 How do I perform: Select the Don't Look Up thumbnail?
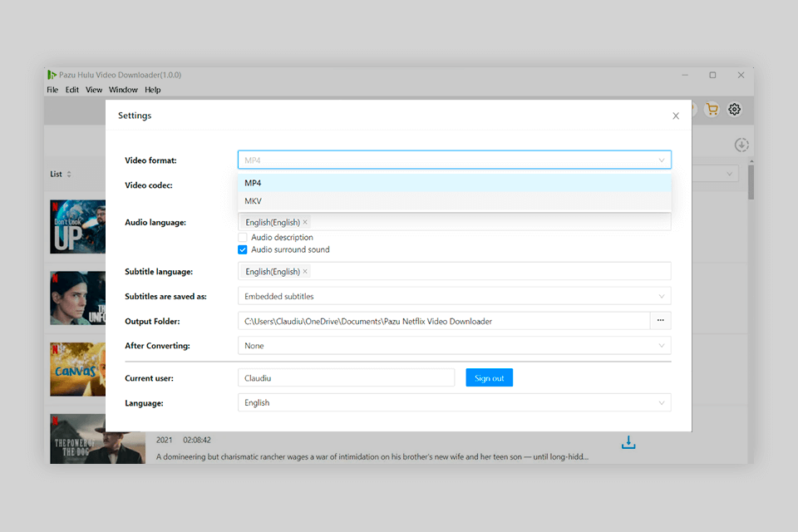78,227
